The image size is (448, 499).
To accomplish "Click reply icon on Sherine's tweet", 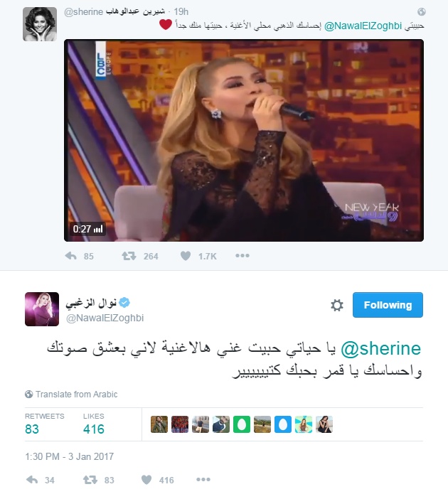I will (70, 256).
